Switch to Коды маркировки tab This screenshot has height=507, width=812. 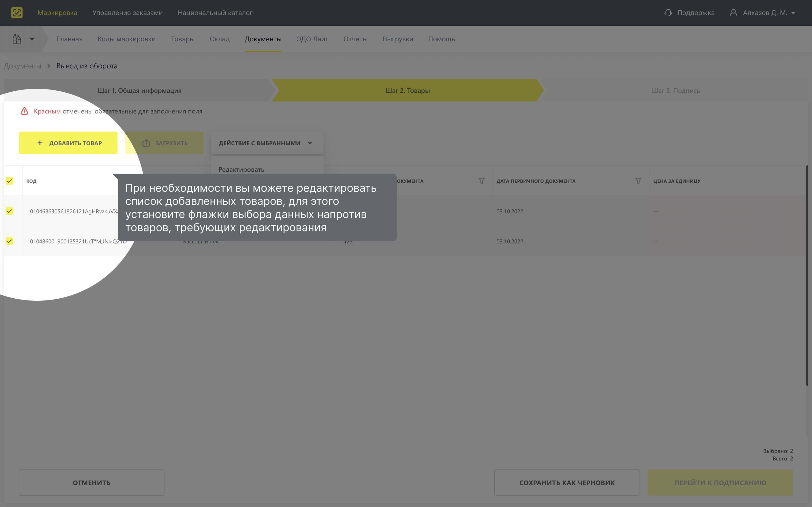pyautogui.click(x=126, y=39)
